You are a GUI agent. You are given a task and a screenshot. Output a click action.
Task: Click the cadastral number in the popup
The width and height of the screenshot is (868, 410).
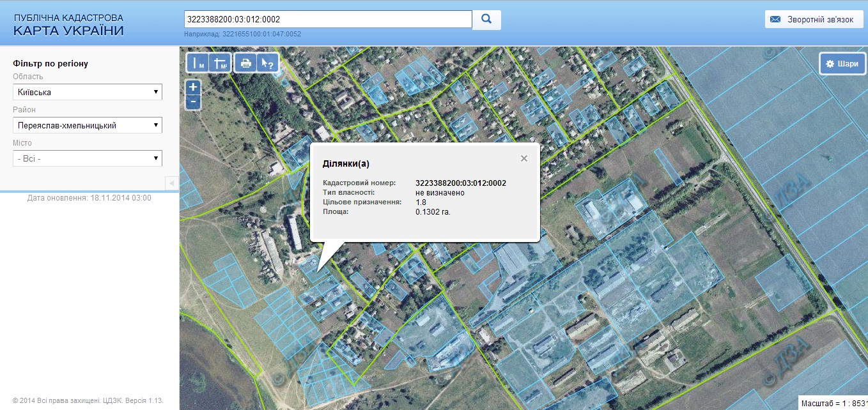pyautogui.click(x=461, y=183)
